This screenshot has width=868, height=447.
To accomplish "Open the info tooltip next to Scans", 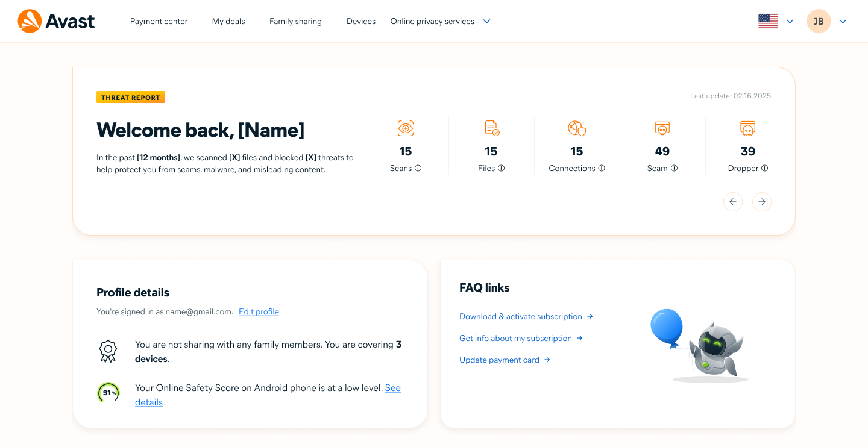I will coord(418,169).
